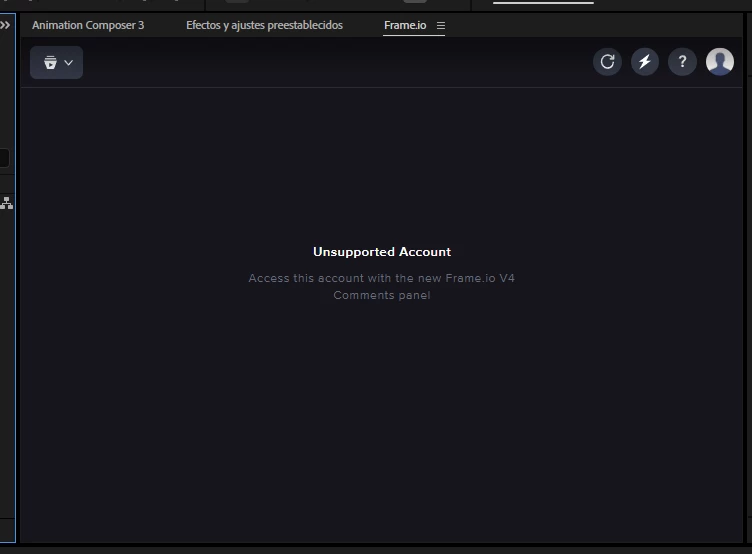Viewport: 752px width, 554px height.
Task: Switch to Animation Composer 3 tab
Action: (x=88, y=25)
